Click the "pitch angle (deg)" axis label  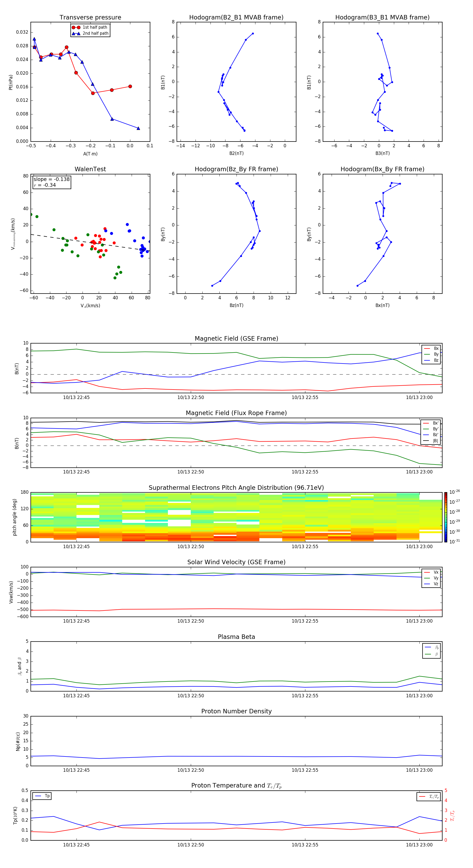[x=15, y=517]
